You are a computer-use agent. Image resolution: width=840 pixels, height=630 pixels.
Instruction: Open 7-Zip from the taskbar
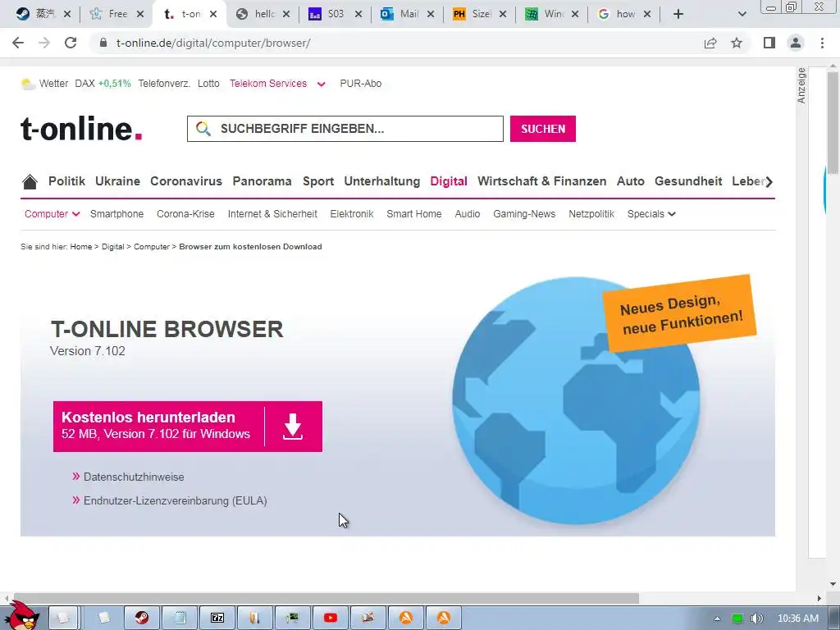click(x=217, y=619)
